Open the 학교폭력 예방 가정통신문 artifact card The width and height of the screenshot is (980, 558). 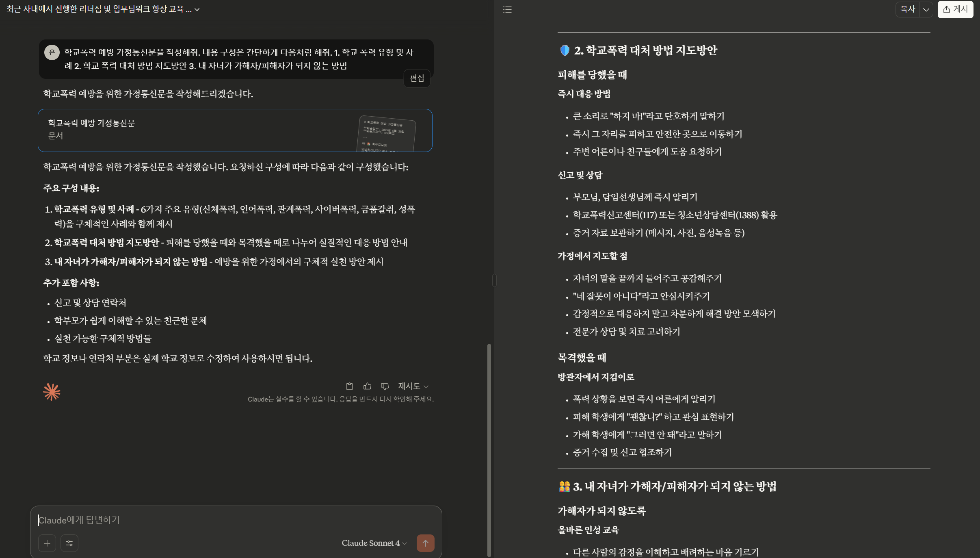[x=235, y=130]
